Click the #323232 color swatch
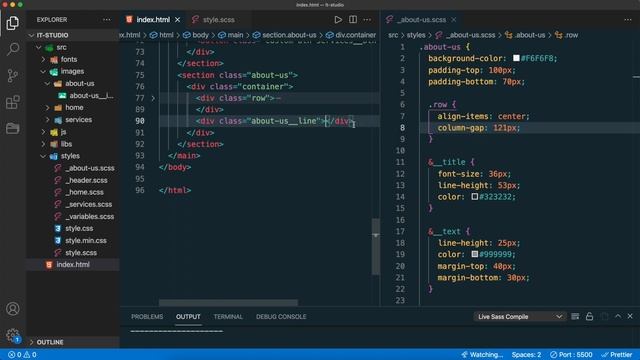 475,196
